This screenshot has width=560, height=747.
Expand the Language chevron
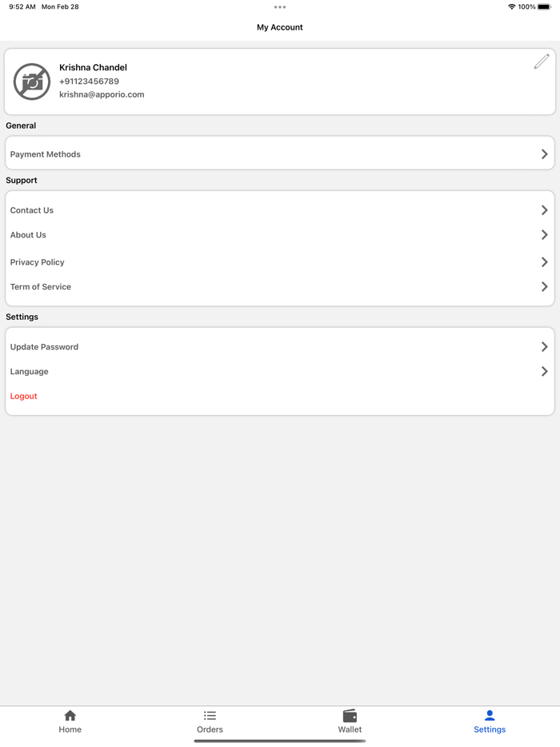pos(544,372)
